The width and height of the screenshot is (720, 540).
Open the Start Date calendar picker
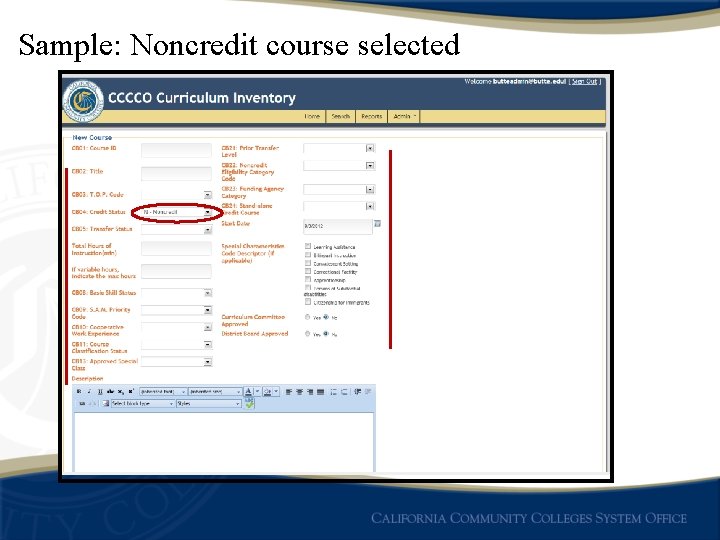(377, 224)
